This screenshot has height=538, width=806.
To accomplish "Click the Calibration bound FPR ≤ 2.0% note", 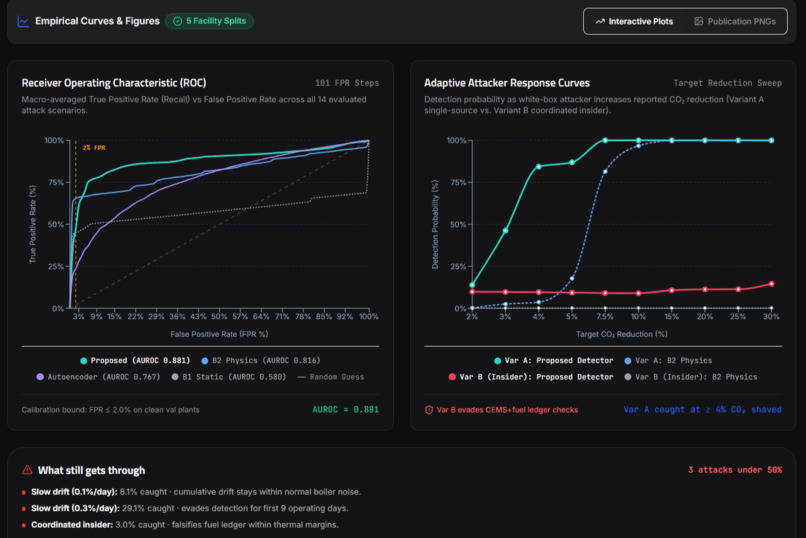I will [x=111, y=410].
